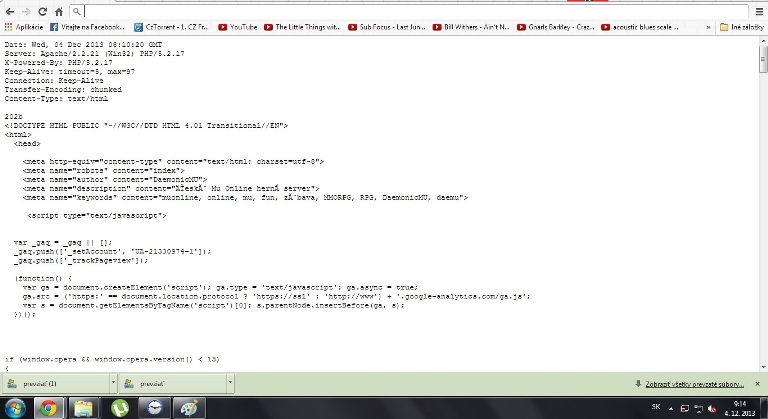Click the browser back arrow
This screenshot has height=419, width=768.
click(9, 10)
